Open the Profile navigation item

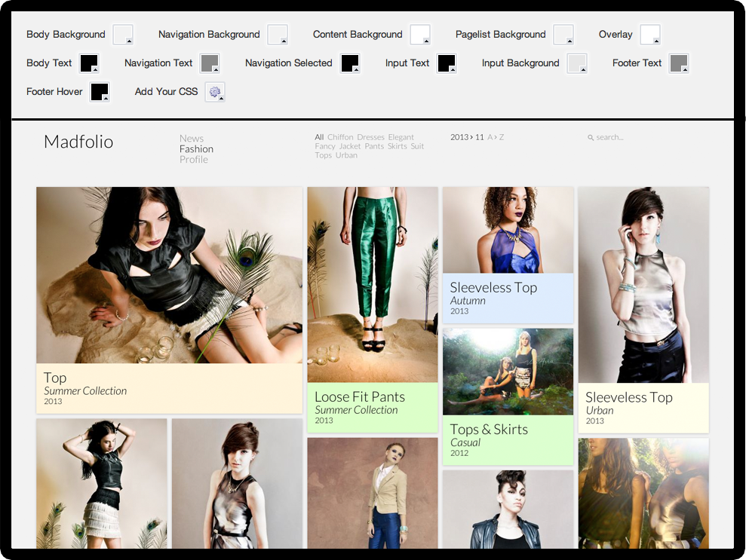click(x=194, y=160)
